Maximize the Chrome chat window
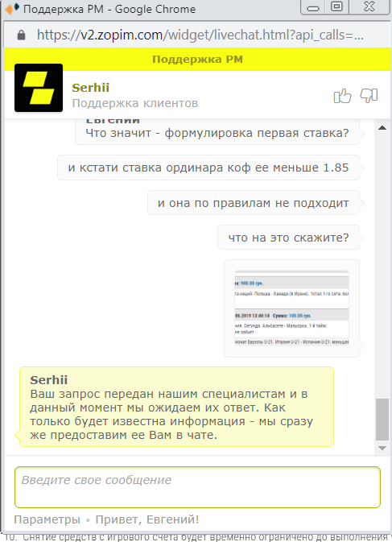392x542 pixels. point(336,7)
